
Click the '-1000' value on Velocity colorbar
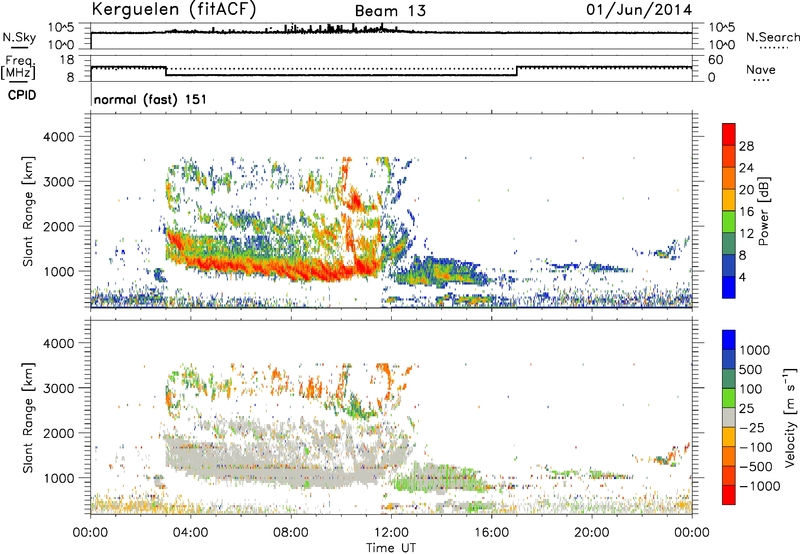click(760, 486)
